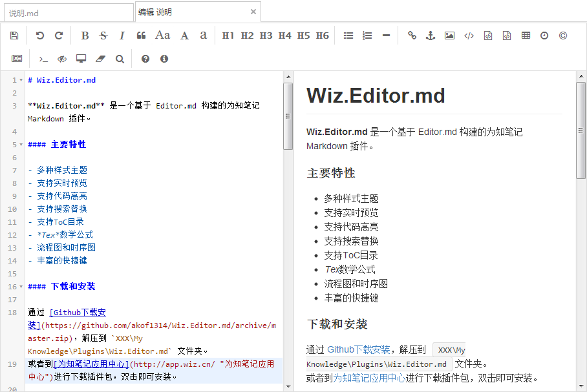The height and width of the screenshot is (392, 587).
Task: Click editor scrollbar down arrow
Action: [x=288, y=386]
